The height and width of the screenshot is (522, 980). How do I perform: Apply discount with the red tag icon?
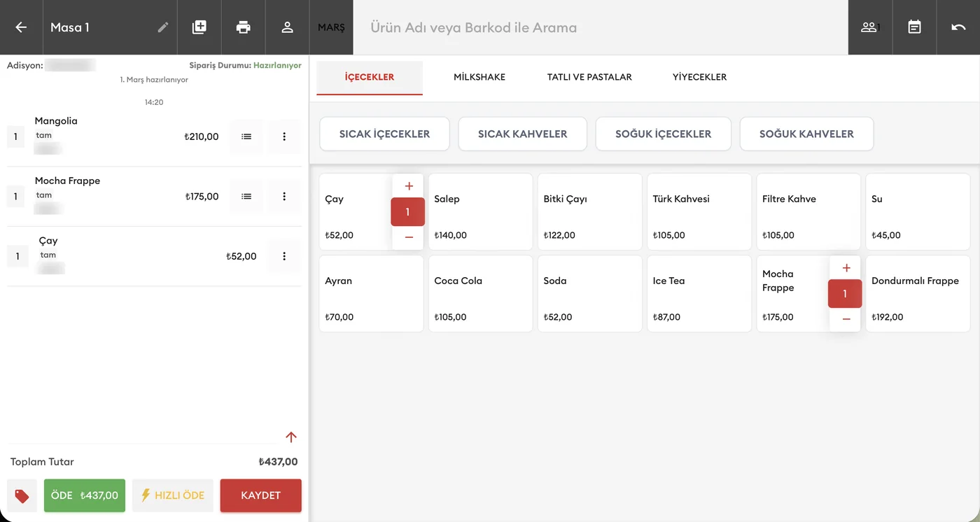(22, 496)
